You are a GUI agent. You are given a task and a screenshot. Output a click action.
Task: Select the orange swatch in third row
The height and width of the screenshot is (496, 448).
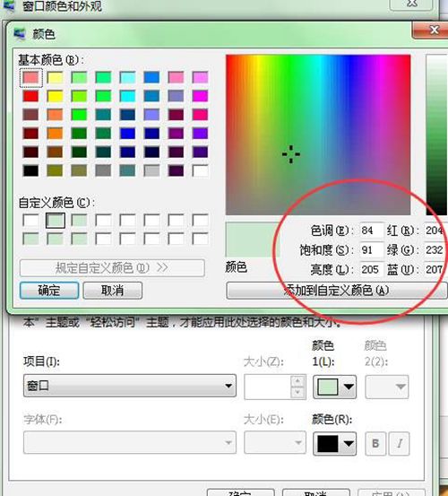coord(55,115)
